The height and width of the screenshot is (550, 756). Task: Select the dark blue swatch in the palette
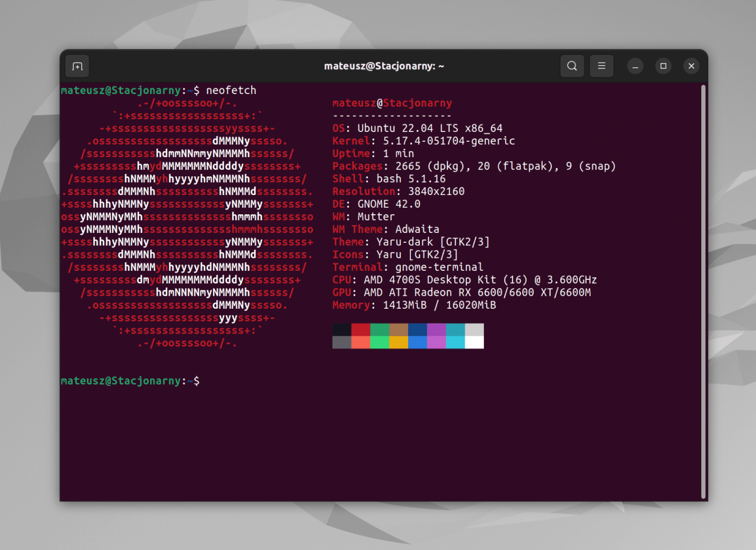click(x=417, y=330)
